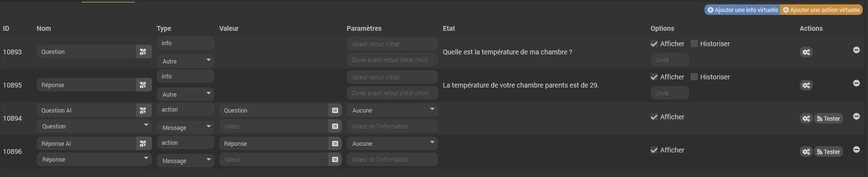Open advanced settings gear for command 10893

tap(806, 52)
